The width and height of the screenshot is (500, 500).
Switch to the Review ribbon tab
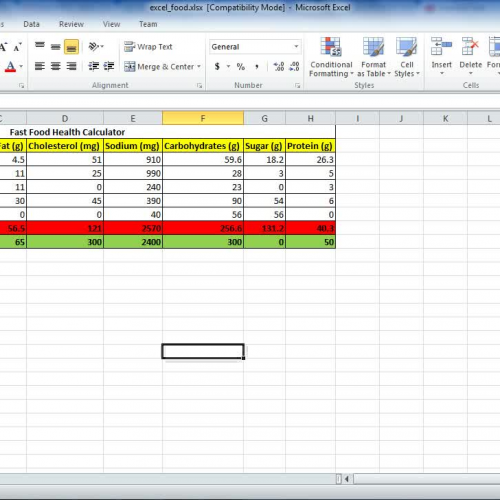[x=71, y=24]
